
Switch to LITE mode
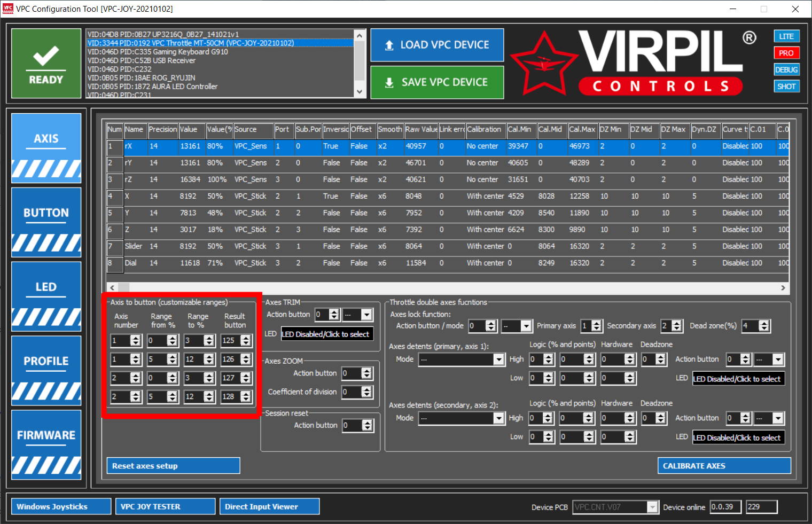(786, 36)
